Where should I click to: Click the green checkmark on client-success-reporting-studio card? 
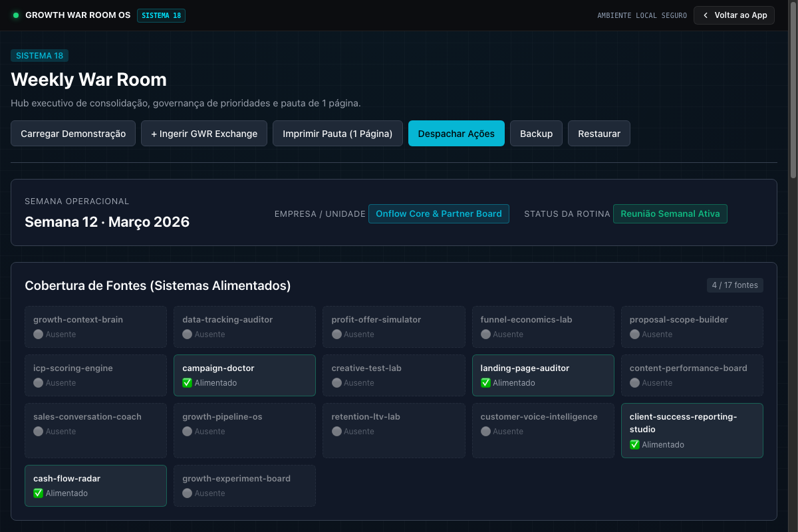click(x=634, y=445)
